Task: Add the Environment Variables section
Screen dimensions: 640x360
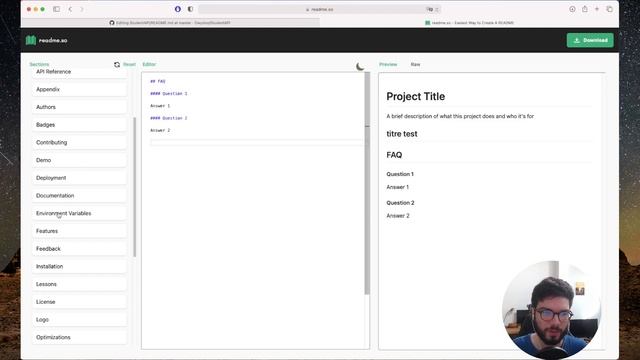Action: point(80,213)
